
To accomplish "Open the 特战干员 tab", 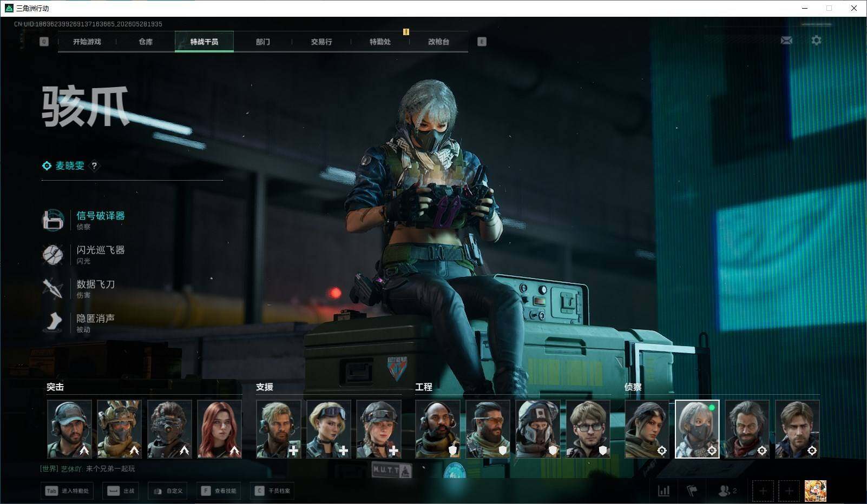I will click(x=204, y=42).
